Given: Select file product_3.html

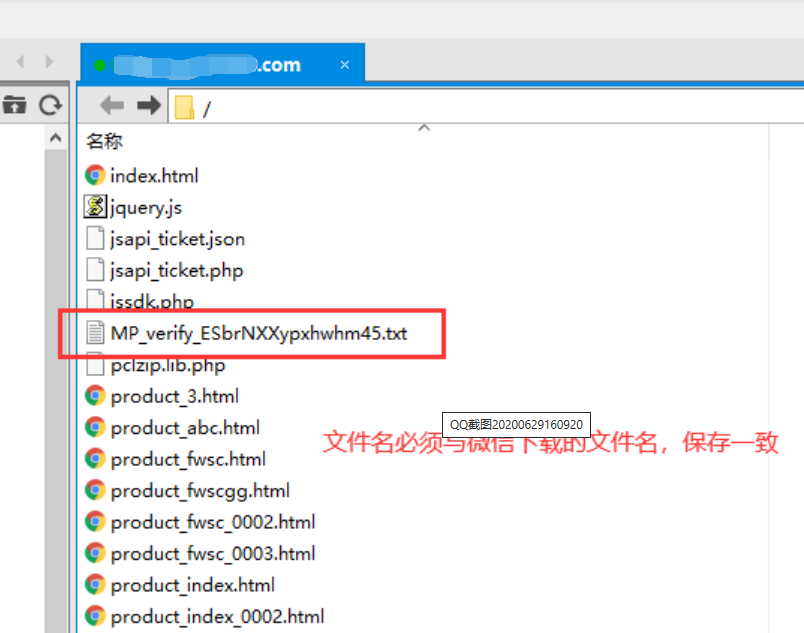Looking at the screenshot, I should point(175,396).
